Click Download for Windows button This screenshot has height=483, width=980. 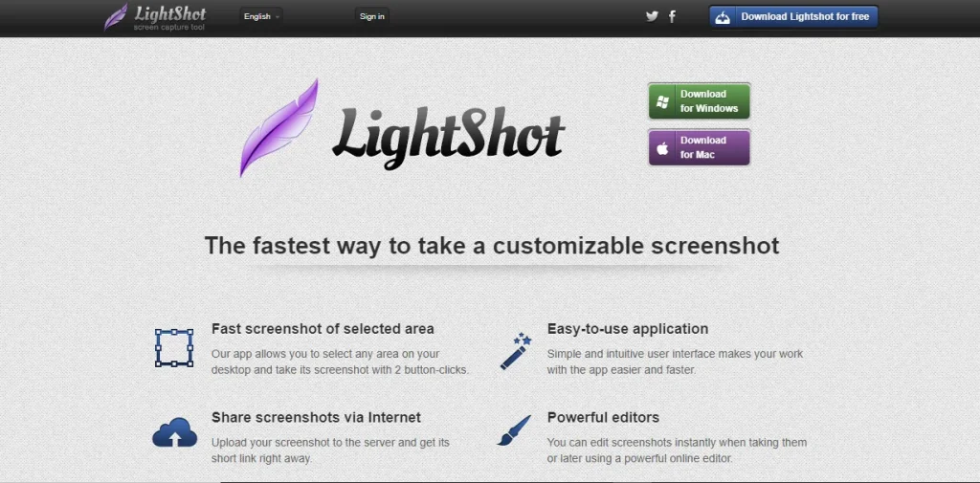tap(699, 101)
